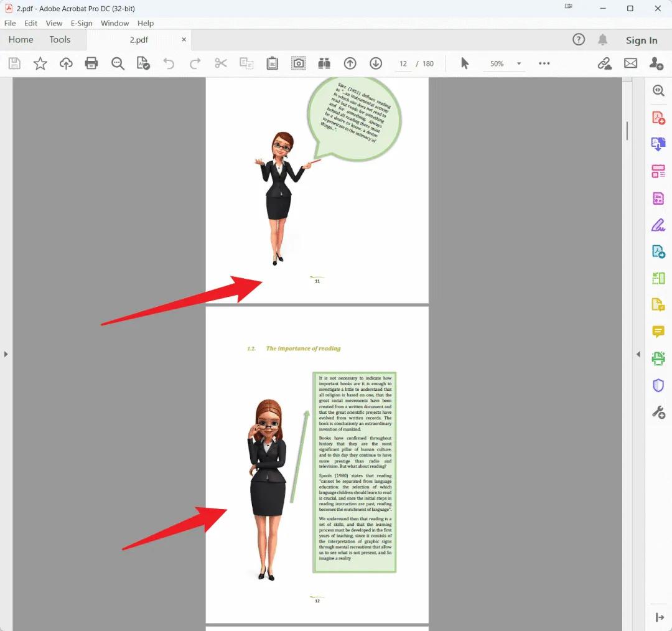The height and width of the screenshot is (631, 672).
Task: Click the redo arrow icon
Action: pyautogui.click(x=195, y=63)
